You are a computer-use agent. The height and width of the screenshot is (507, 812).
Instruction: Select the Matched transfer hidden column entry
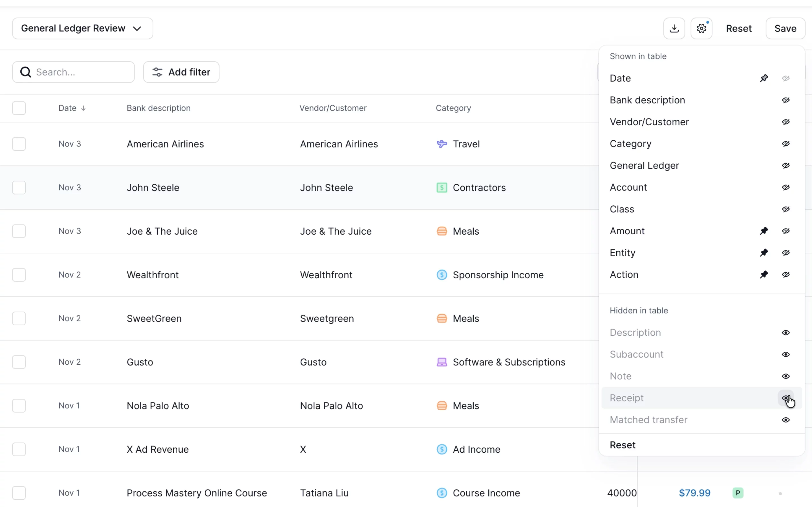701,420
